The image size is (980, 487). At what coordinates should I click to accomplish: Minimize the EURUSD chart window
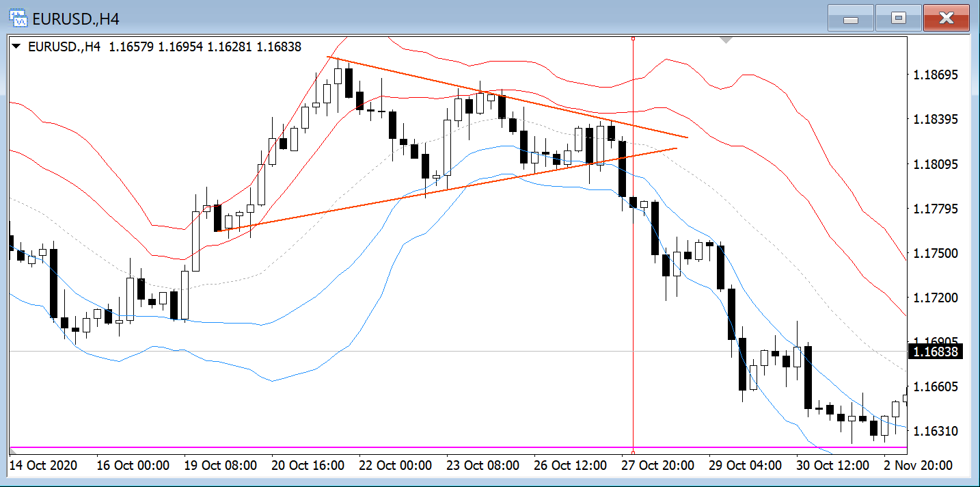851,18
